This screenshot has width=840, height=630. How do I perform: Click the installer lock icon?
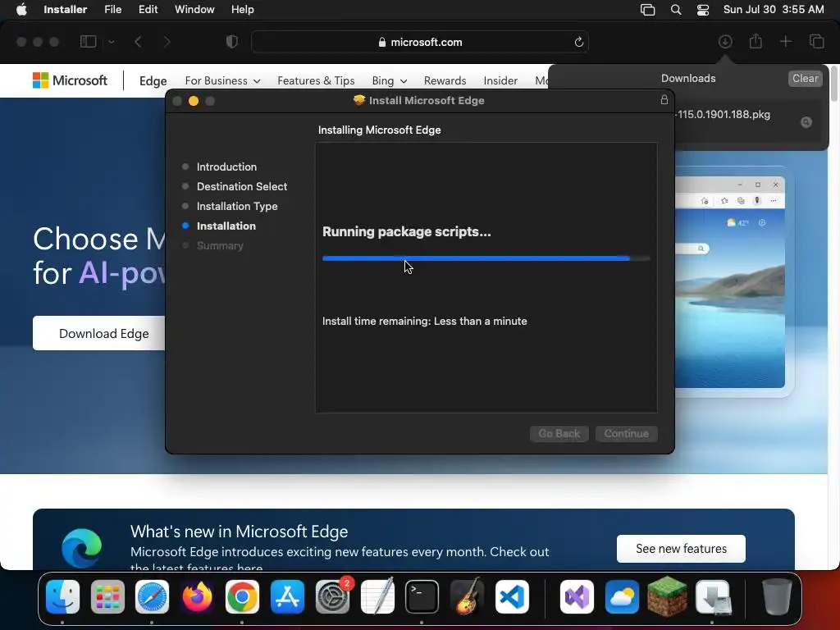click(x=664, y=99)
